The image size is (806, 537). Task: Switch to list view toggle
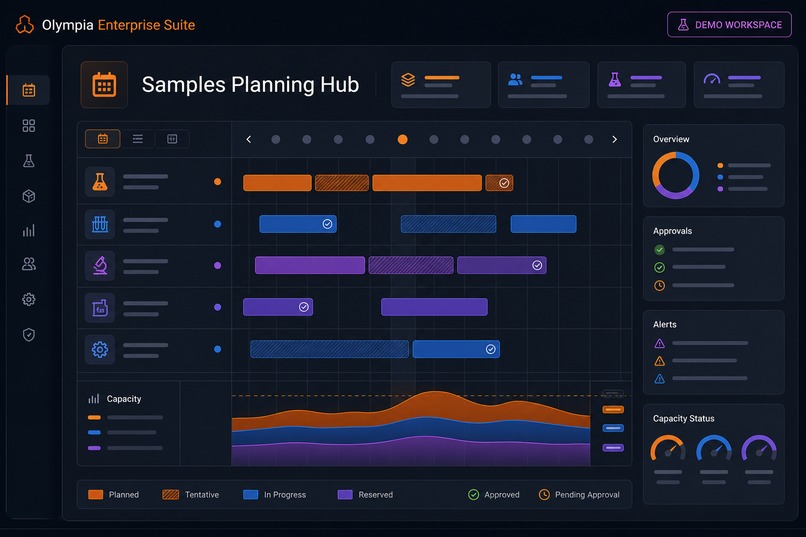[138, 139]
